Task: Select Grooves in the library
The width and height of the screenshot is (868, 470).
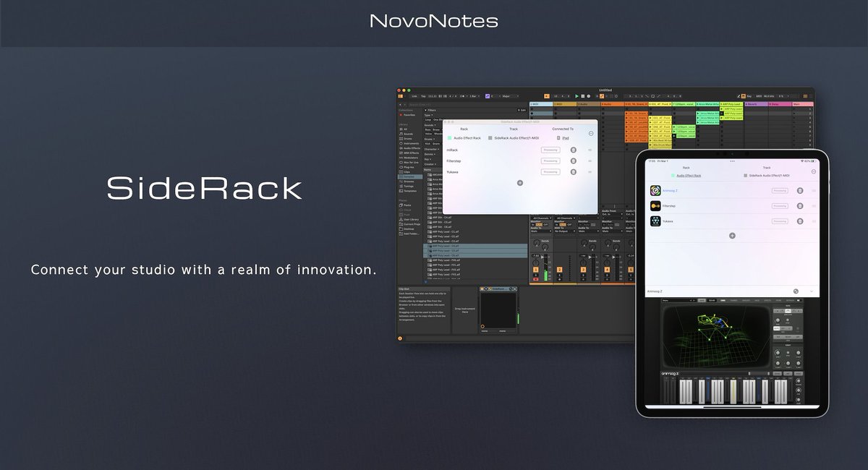Action: coord(408,181)
